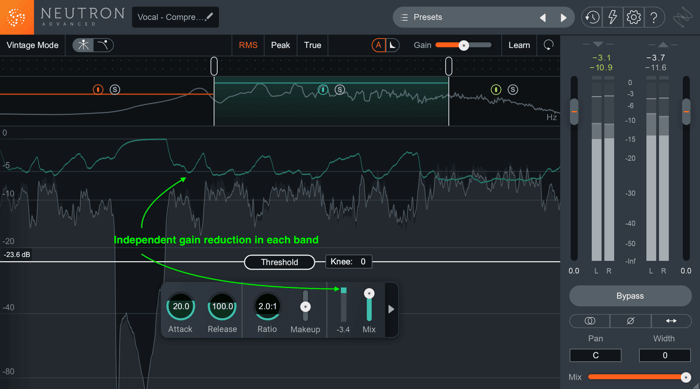
Task: Select the symmetric detection filter icon
Action: [83, 45]
